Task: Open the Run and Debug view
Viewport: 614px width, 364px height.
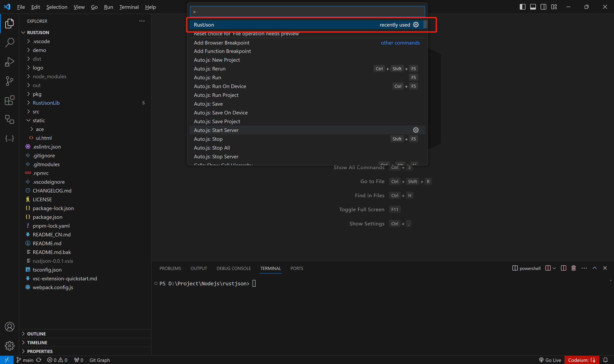Action: pyautogui.click(x=9, y=61)
